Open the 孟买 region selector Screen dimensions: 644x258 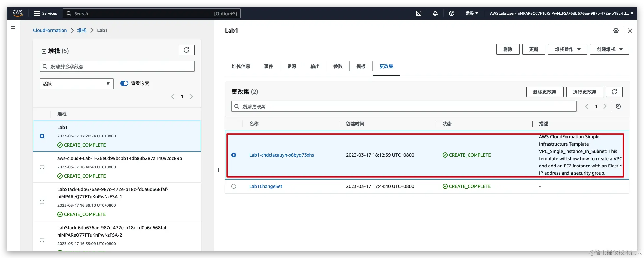click(x=472, y=13)
